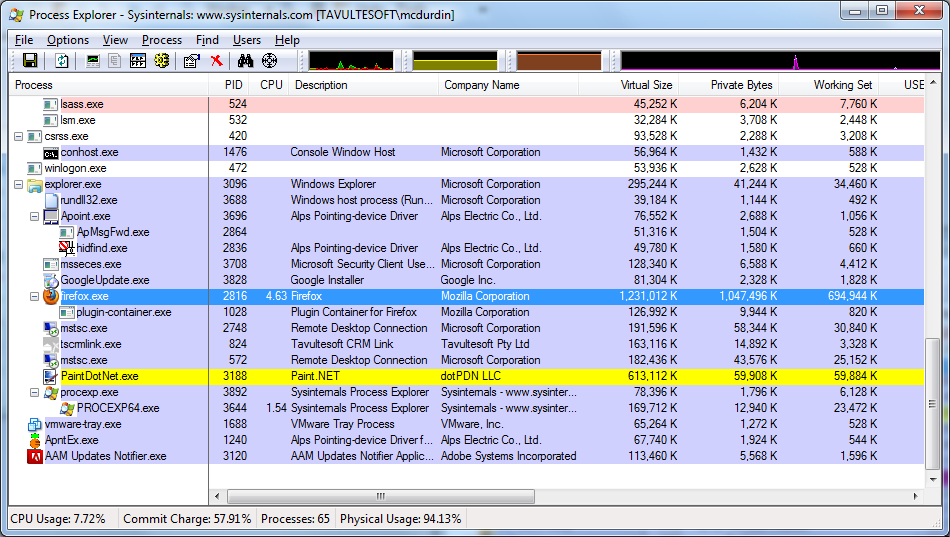Click the crosshair Find Window's Process icon
This screenshot has height=537, width=950.
270,61
